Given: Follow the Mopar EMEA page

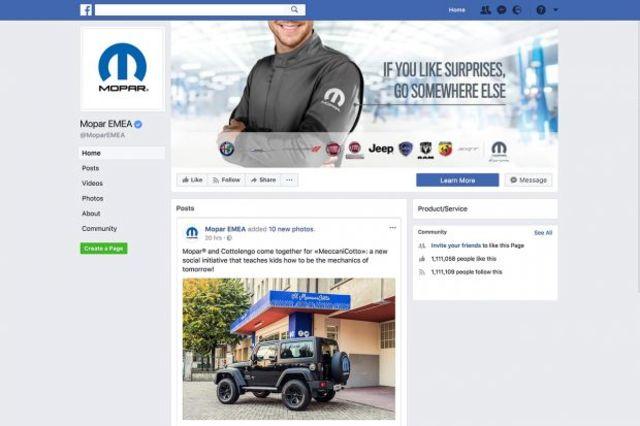Looking at the screenshot, I should (227, 180).
